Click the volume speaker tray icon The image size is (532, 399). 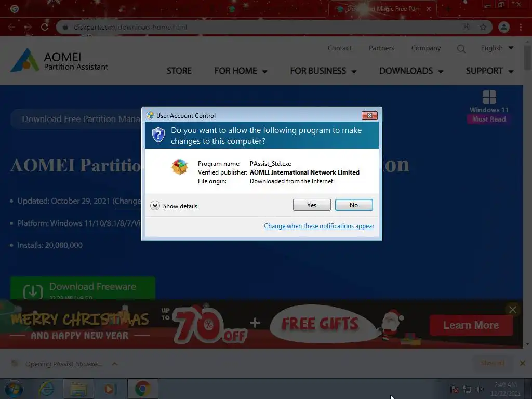[479, 389]
